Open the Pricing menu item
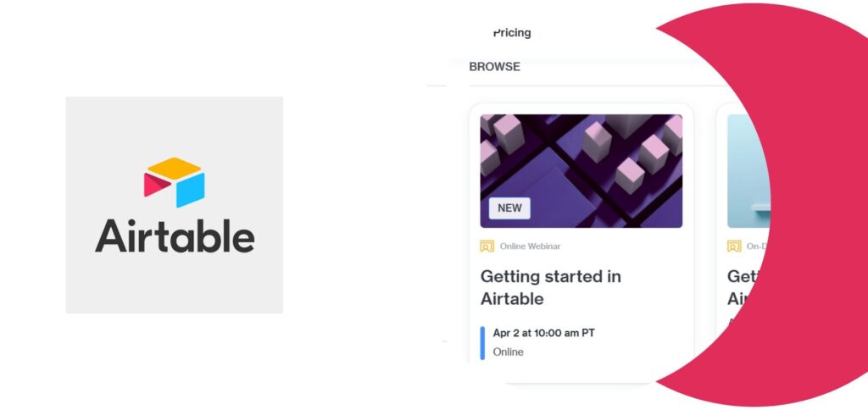This screenshot has height=410, width=868. (512, 33)
